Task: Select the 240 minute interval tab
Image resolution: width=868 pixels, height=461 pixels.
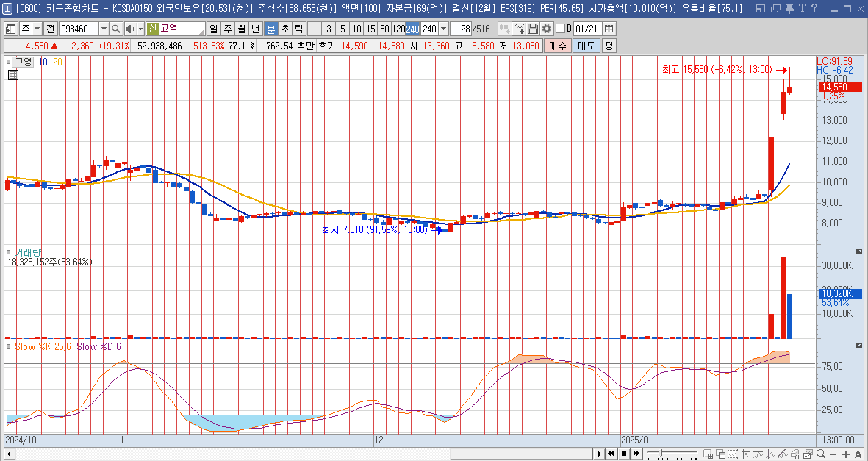Action: 412,29
